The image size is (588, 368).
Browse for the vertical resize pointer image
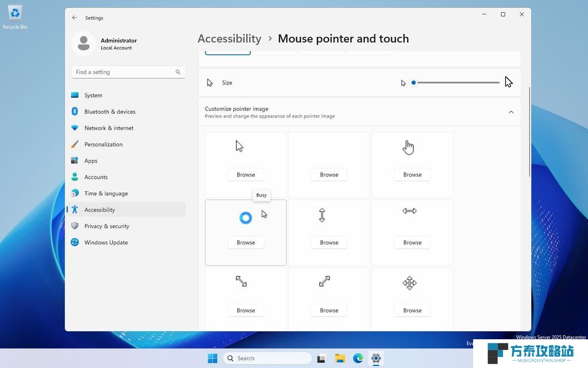tap(329, 243)
